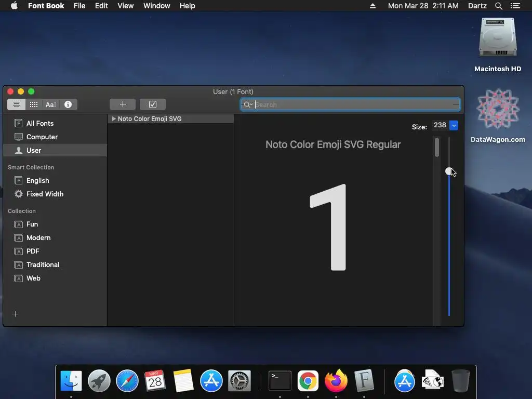
Task: Open the View menu
Action: (126, 6)
